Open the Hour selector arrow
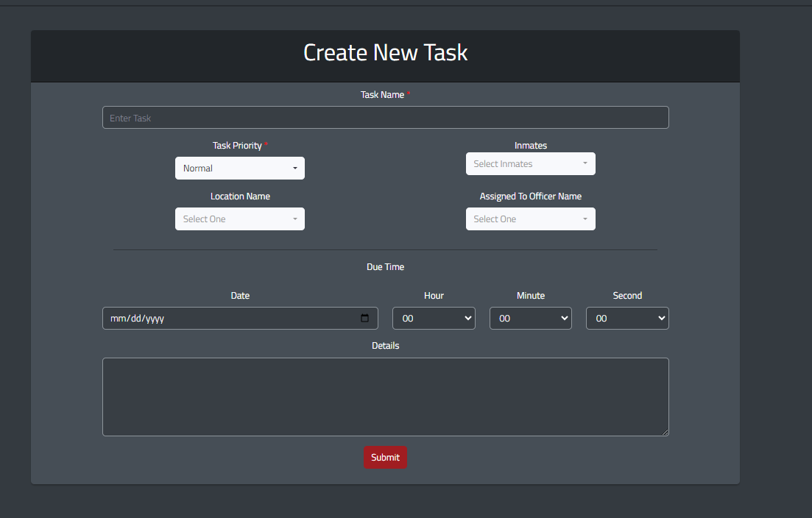The height and width of the screenshot is (518, 812). pos(466,318)
